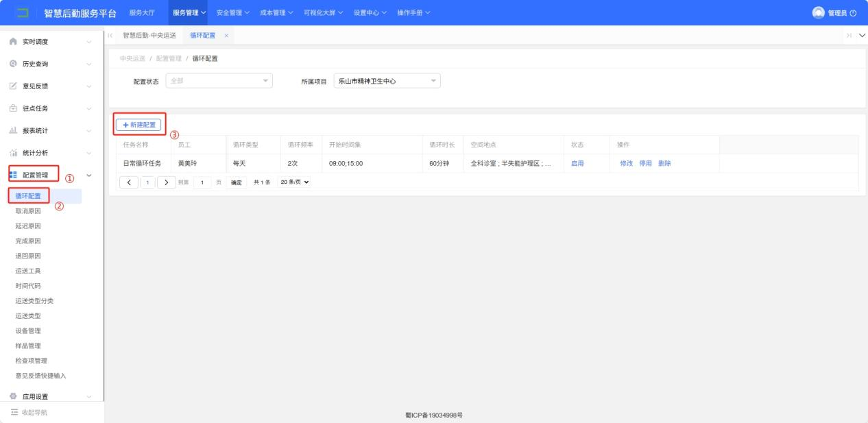
Task: Click the analytics icon beside 统计分析
Action: [x=12, y=153]
